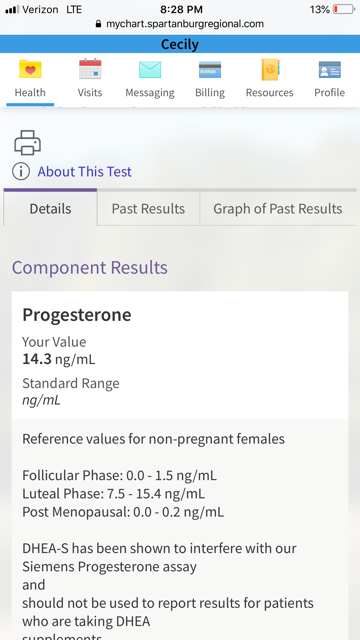Open the Visits calendar icon
360x640 pixels.
(x=90, y=69)
